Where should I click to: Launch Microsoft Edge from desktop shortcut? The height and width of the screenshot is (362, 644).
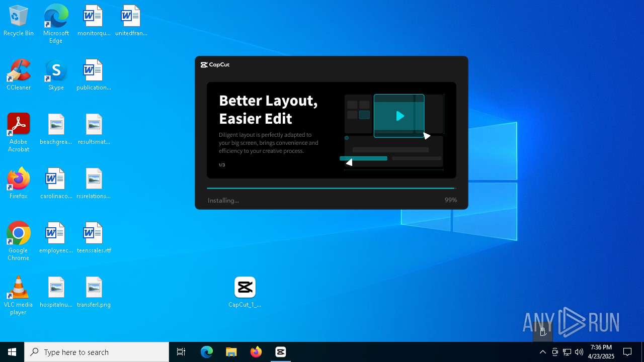click(56, 24)
